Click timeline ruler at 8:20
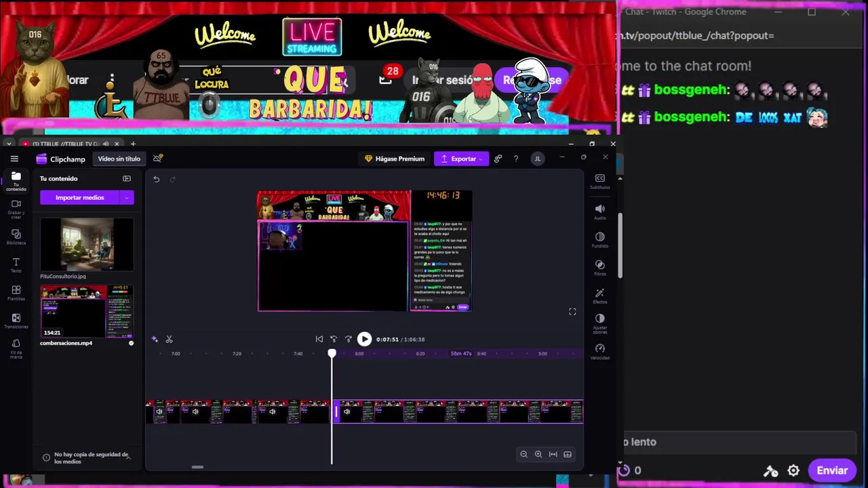 (420, 354)
